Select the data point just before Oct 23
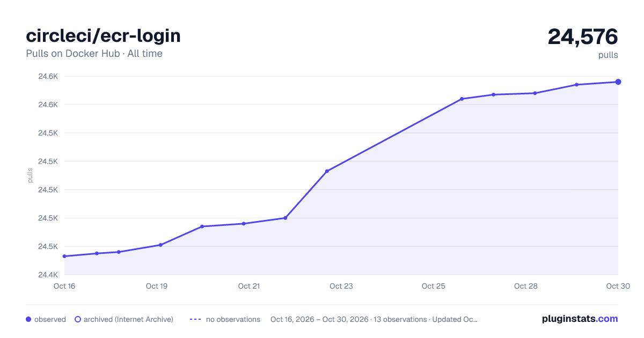 (x=327, y=171)
